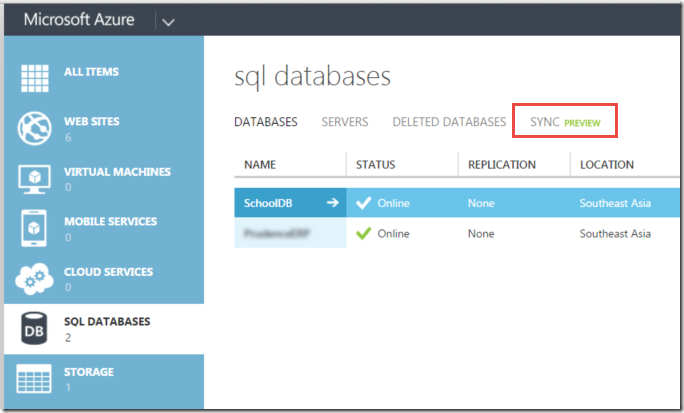Open the Sync Preview tab
The height and width of the screenshot is (413, 684).
click(x=565, y=122)
